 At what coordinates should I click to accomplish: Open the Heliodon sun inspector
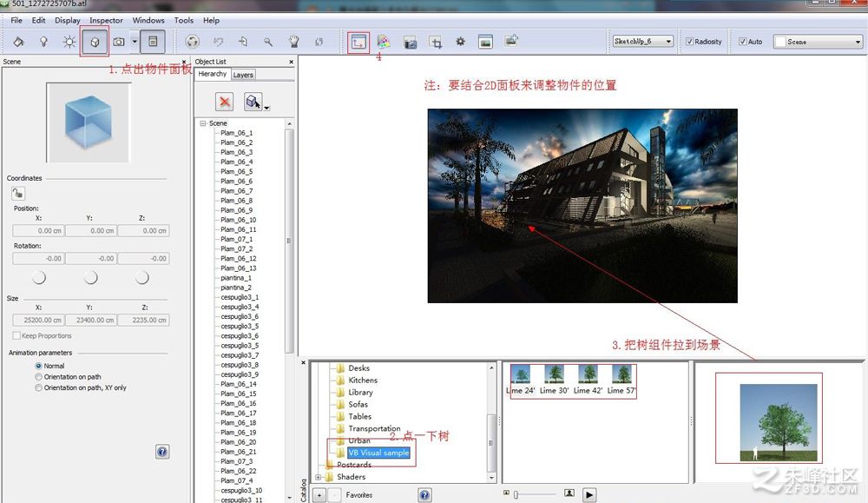[x=69, y=42]
